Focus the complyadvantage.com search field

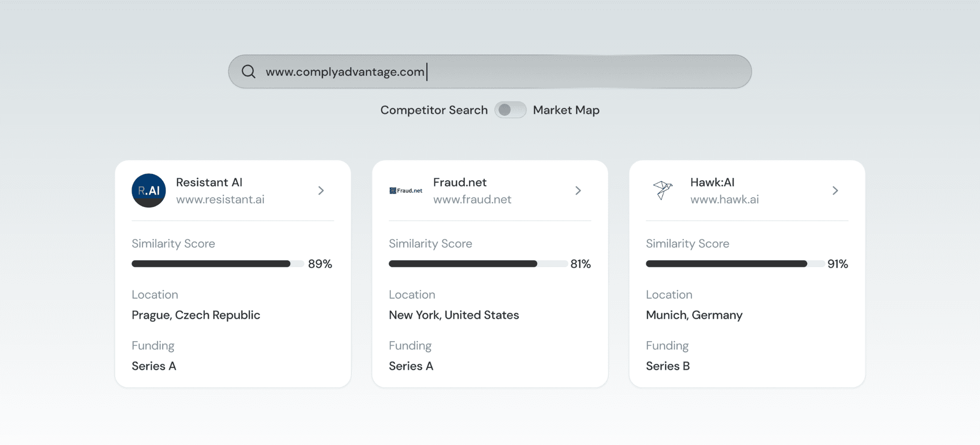490,72
